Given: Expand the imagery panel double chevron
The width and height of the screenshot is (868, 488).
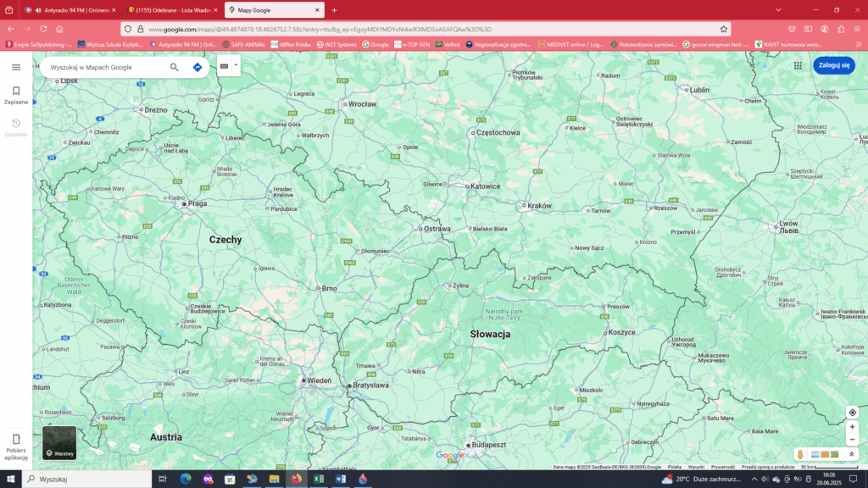Looking at the screenshot, I should 851,454.
